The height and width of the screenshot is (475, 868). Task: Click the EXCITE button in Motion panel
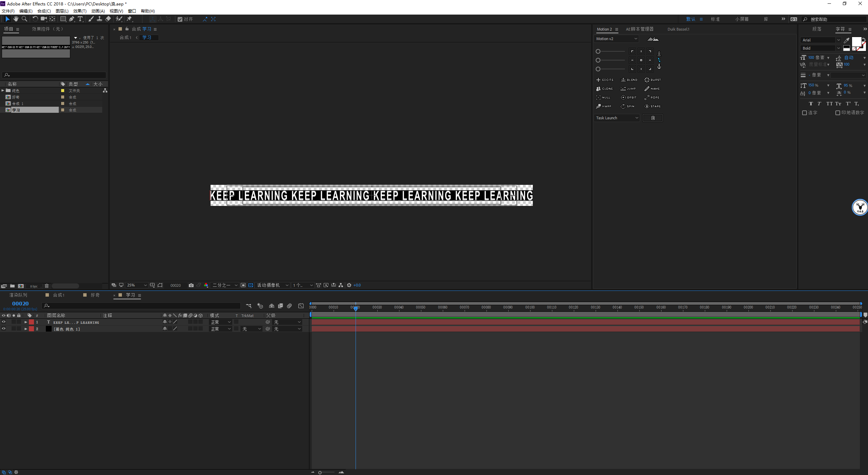(x=605, y=80)
